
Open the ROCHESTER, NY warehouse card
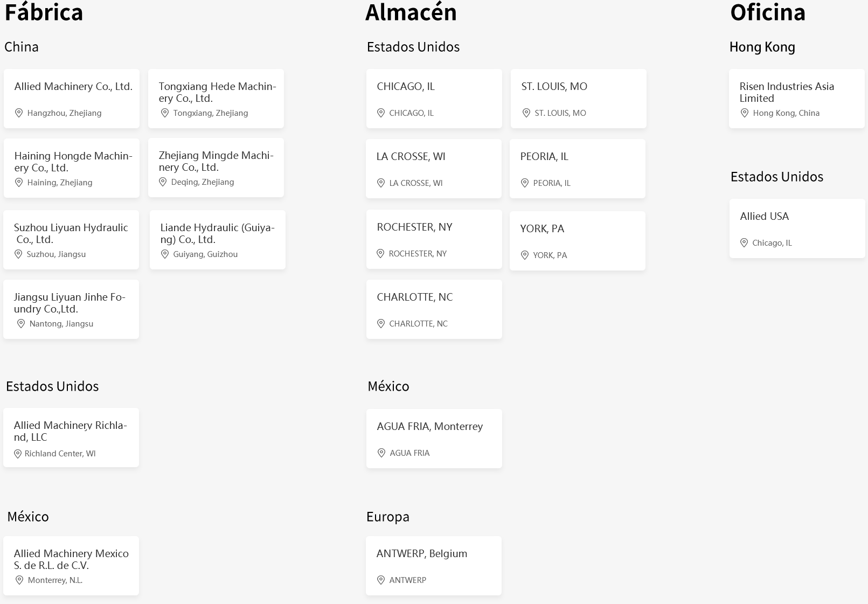tap(434, 239)
